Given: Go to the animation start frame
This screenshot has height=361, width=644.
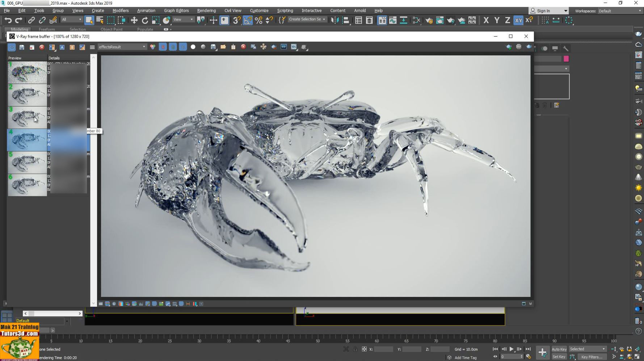Looking at the screenshot, I should point(495,349).
